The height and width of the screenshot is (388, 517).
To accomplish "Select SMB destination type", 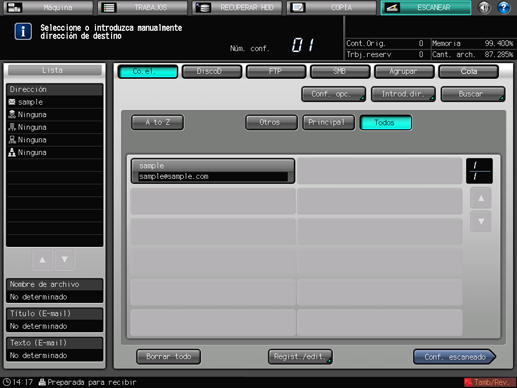I will [340, 71].
